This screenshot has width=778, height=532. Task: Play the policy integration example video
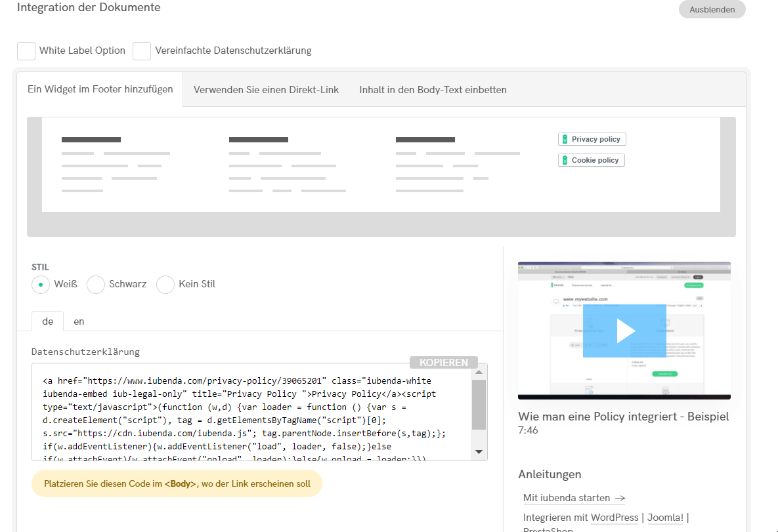(624, 331)
